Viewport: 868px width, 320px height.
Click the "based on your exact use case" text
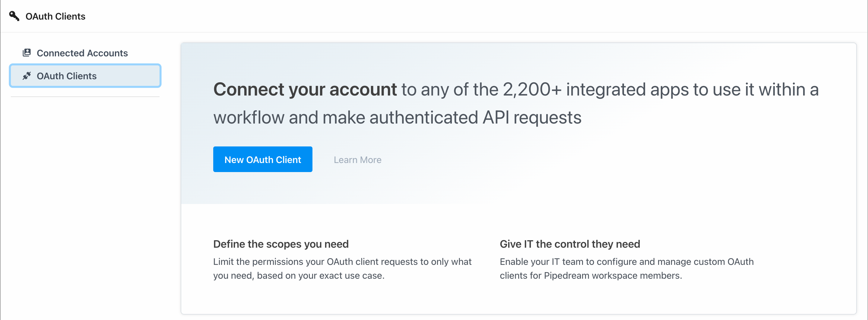(320, 276)
